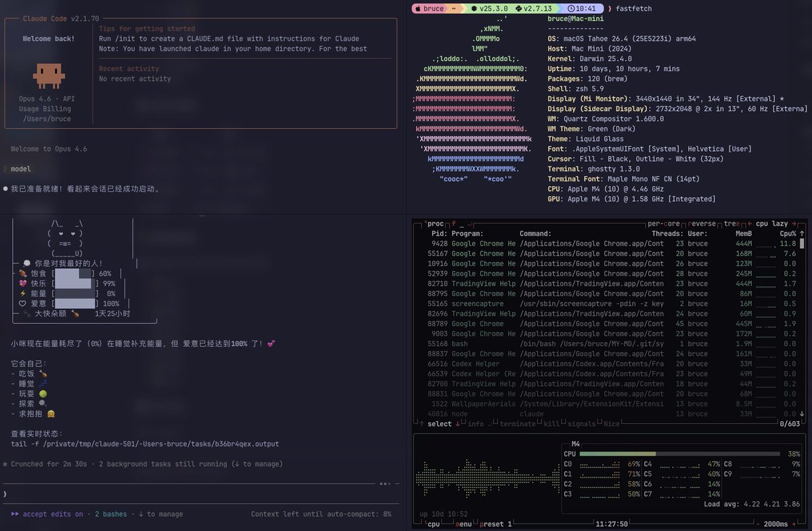This screenshot has width=812, height=531.
Task: Click the down arrow at process list bottom
Action: pos(802,413)
